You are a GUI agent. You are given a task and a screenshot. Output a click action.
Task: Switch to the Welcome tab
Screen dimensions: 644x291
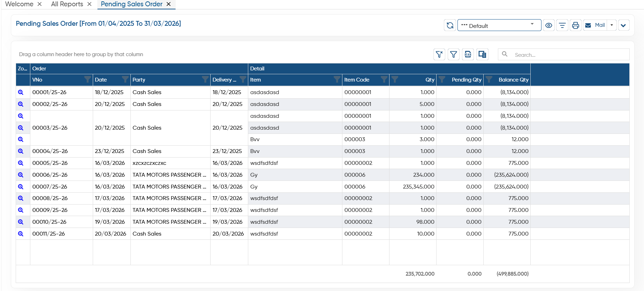(19, 4)
